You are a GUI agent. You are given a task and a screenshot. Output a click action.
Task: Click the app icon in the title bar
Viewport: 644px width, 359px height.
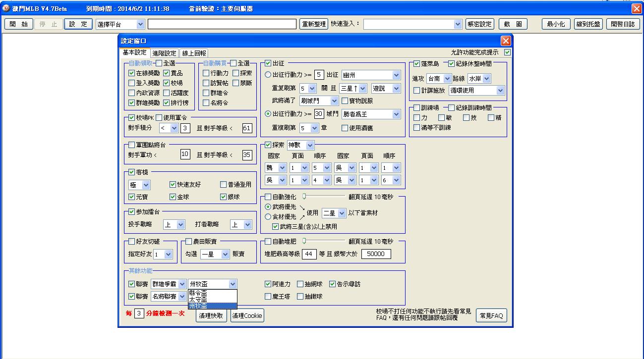click(x=6, y=9)
